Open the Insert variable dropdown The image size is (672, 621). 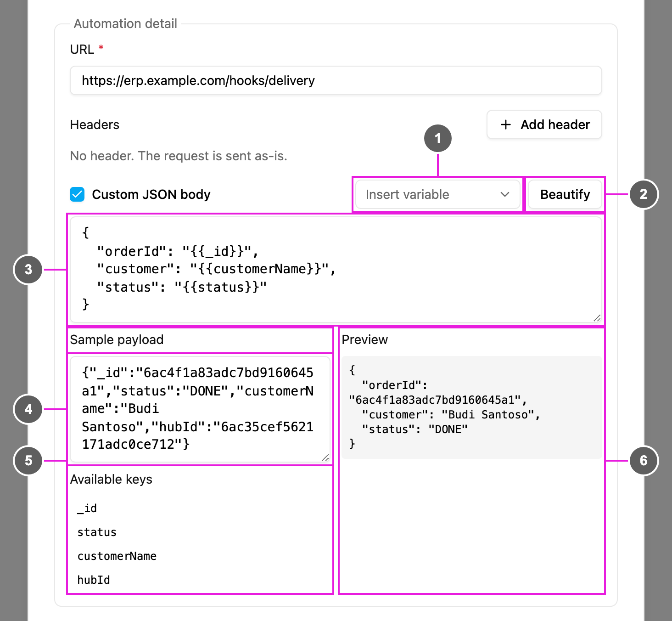pyautogui.click(x=438, y=194)
